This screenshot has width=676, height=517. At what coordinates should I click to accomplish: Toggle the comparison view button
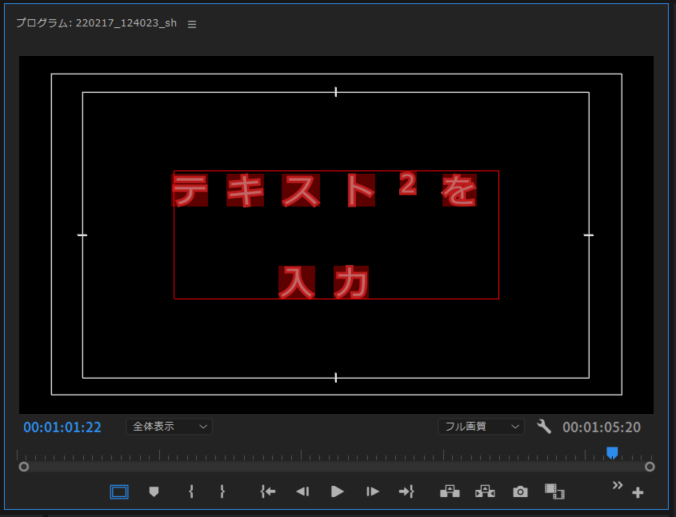(x=554, y=491)
